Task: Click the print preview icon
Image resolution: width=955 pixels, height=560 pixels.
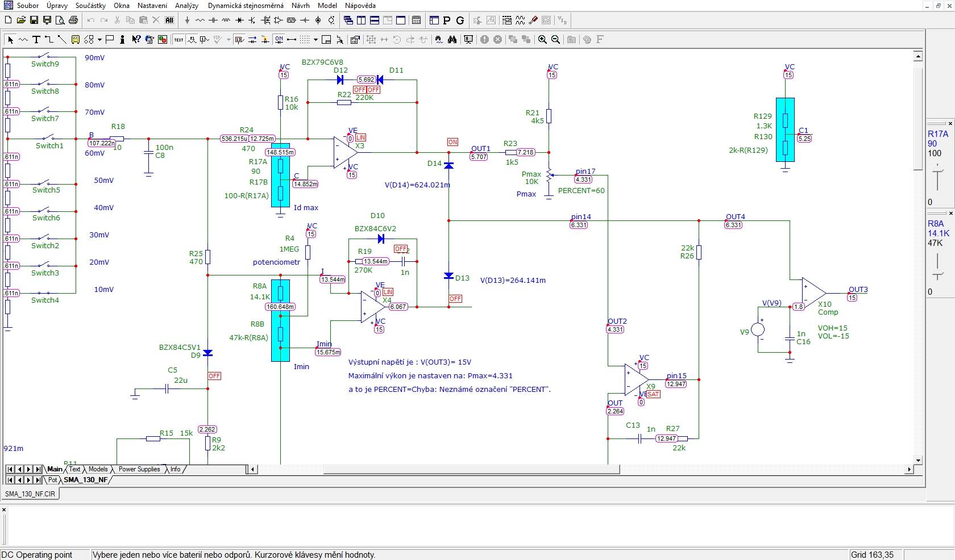Action: click(x=60, y=20)
